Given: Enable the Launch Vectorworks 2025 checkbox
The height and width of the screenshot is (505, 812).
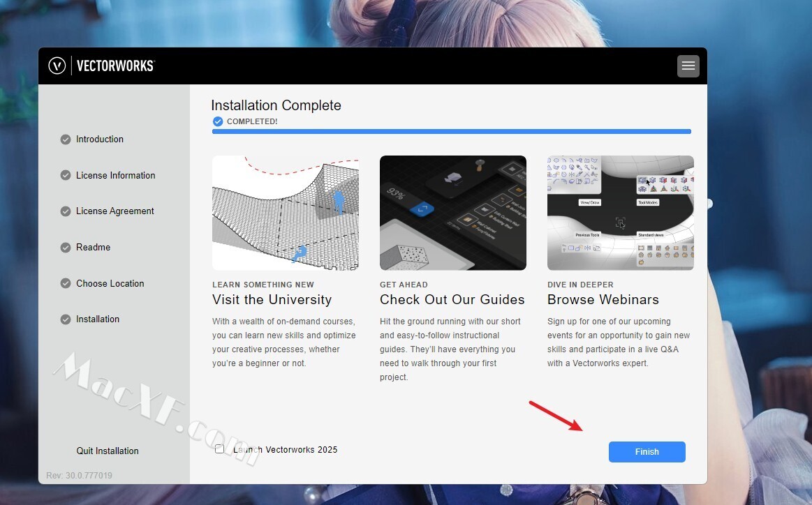Looking at the screenshot, I should click(x=219, y=449).
